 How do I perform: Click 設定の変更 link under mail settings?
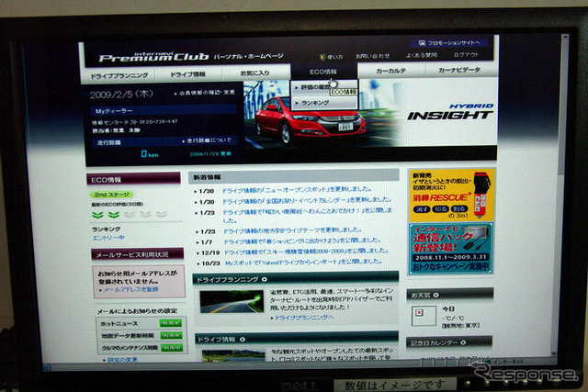(x=120, y=360)
